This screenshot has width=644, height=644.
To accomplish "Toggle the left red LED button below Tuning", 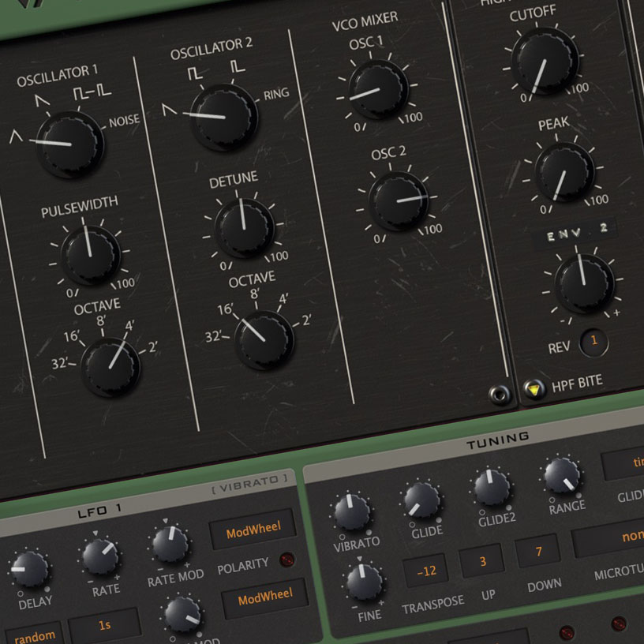I will pos(566,632).
